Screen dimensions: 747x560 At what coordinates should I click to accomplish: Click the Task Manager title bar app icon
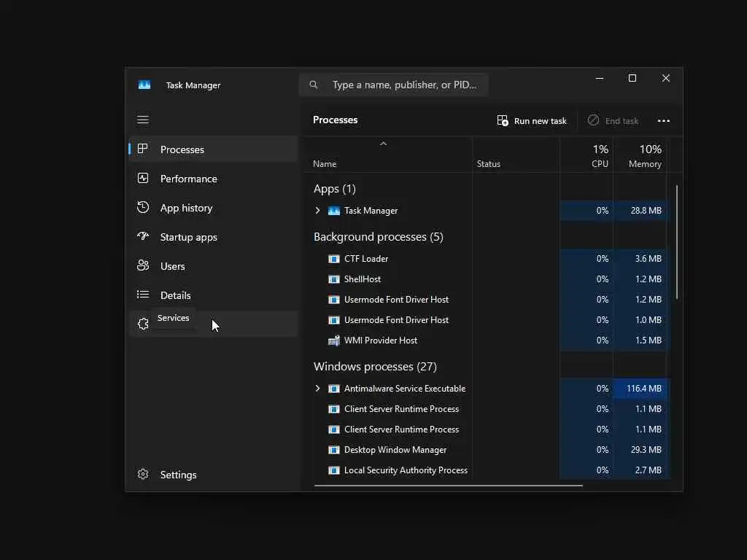click(144, 85)
